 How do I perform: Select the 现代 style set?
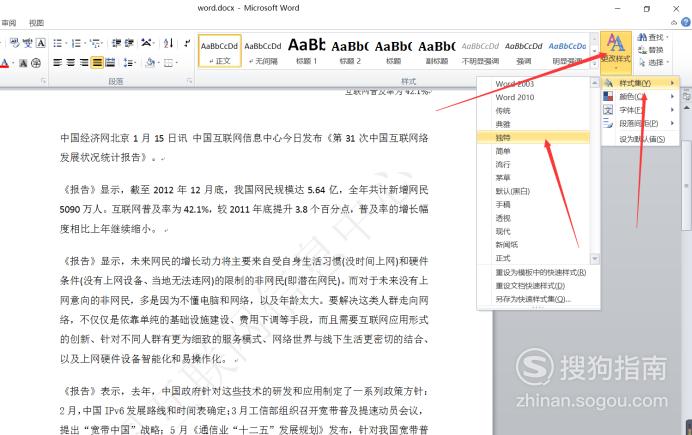pos(533,231)
